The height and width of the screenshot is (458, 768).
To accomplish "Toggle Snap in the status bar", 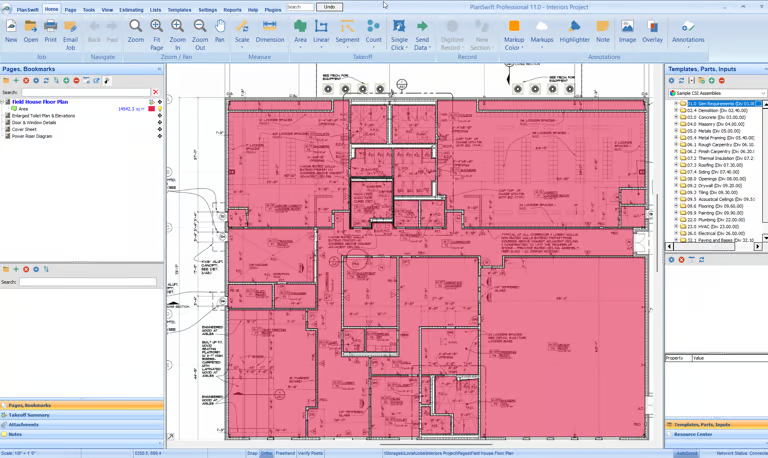I will tap(252, 453).
